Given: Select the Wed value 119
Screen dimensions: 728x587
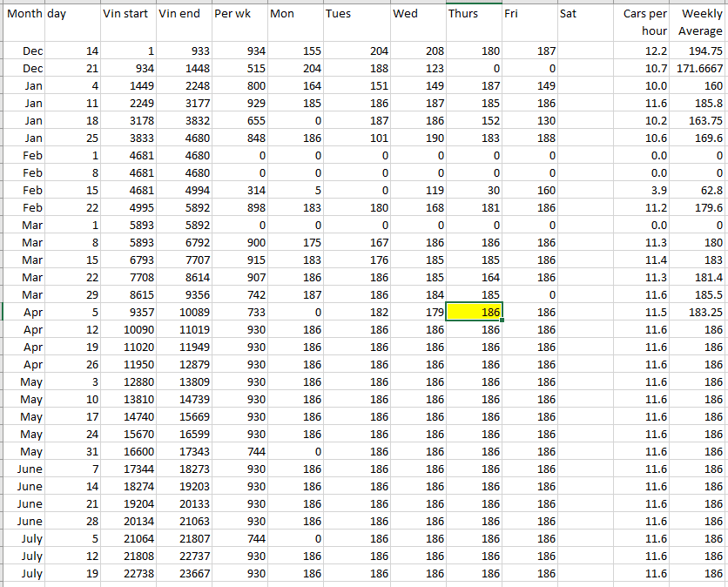Looking at the screenshot, I should (x=417, y=190).
